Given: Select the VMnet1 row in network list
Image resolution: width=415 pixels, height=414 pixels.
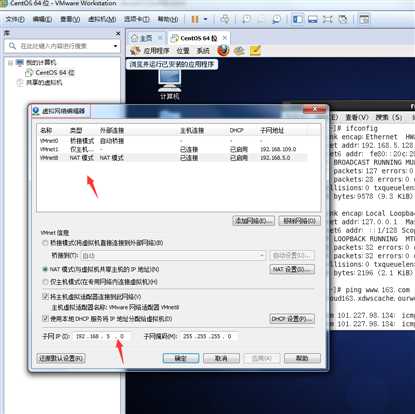Looking at the screenshot, I should click(x=172, y=149).
